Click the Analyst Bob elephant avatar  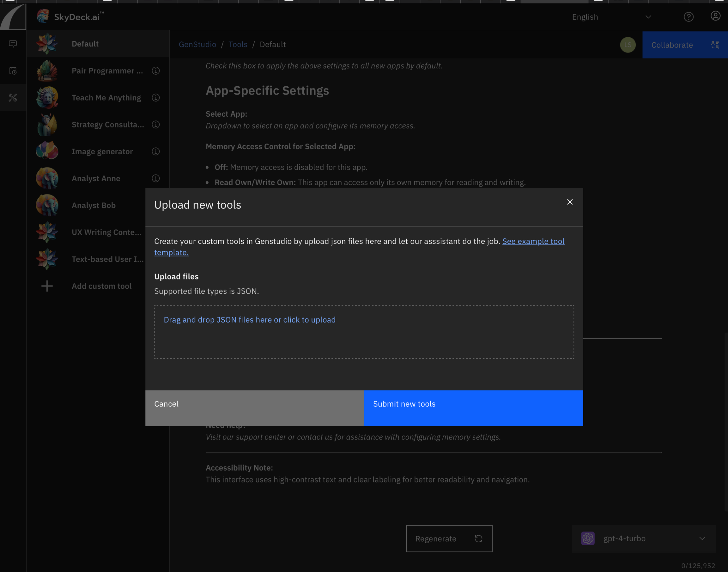[x=47, y=205]
